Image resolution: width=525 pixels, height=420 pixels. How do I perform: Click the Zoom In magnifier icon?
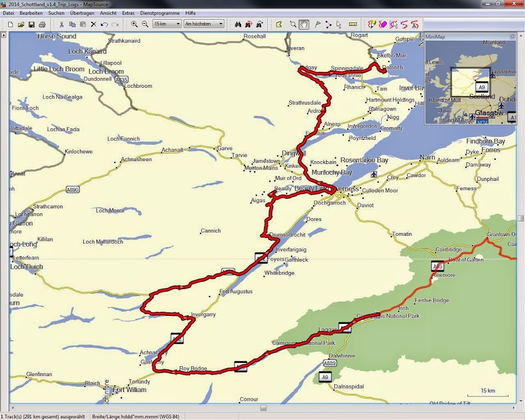(x=134, y=24)
